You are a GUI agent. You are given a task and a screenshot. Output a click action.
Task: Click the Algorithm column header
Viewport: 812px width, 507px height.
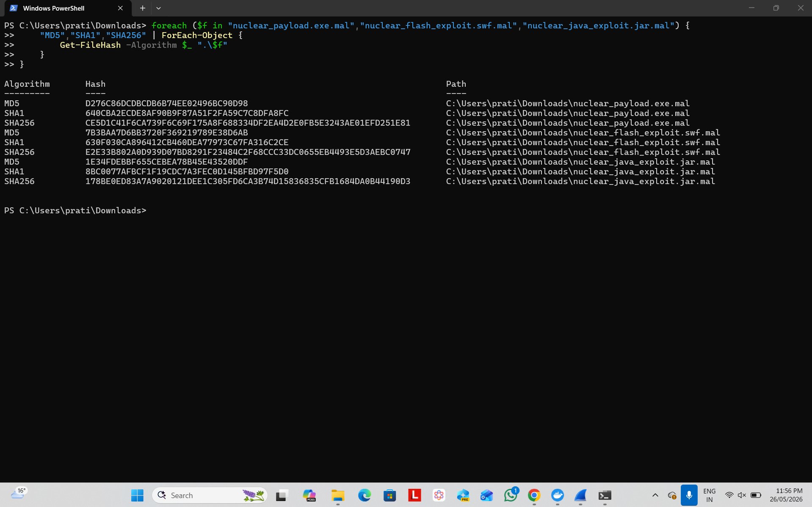pyautogui.click(x=27, y=84)
